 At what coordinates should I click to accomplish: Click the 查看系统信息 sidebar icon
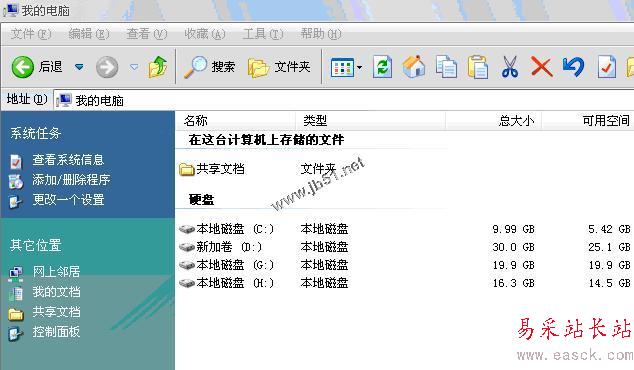16,161
